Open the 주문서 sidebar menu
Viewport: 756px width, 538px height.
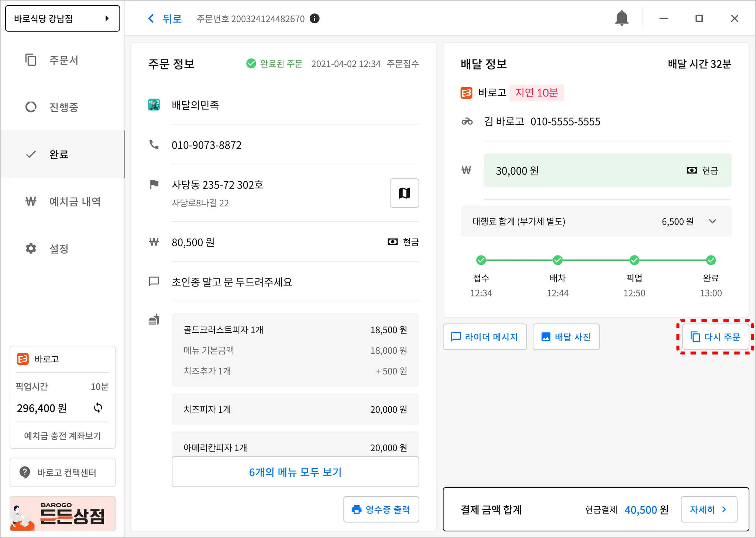[x=63, y=60]
